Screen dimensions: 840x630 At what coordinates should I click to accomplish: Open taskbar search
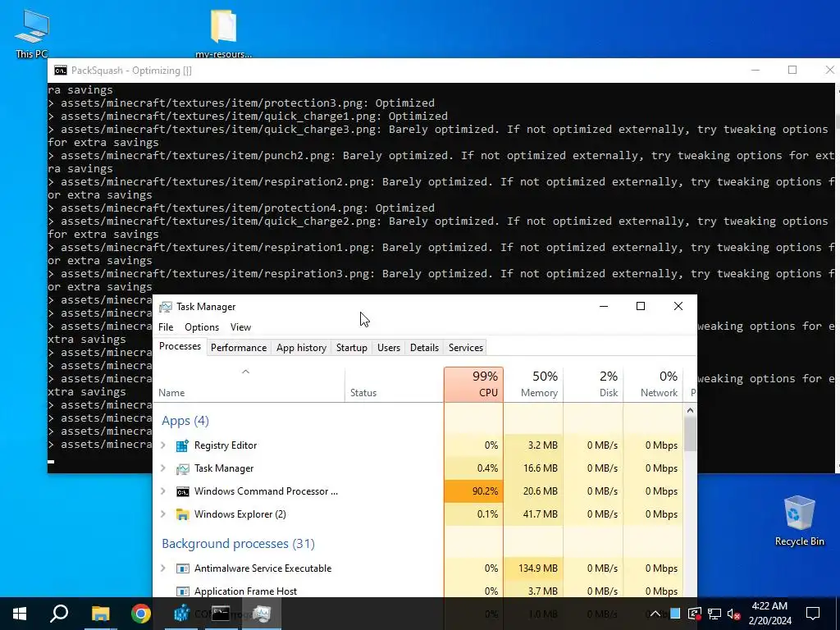[x=59, y=614]
